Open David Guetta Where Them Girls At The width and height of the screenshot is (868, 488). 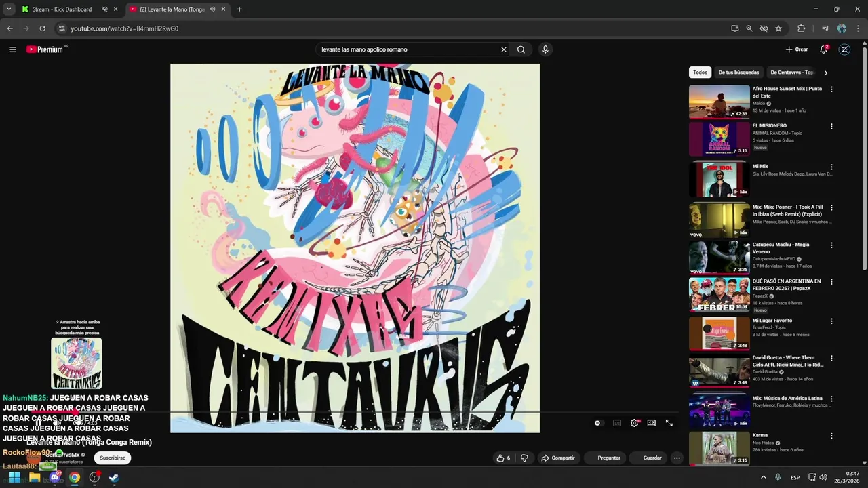719,371
